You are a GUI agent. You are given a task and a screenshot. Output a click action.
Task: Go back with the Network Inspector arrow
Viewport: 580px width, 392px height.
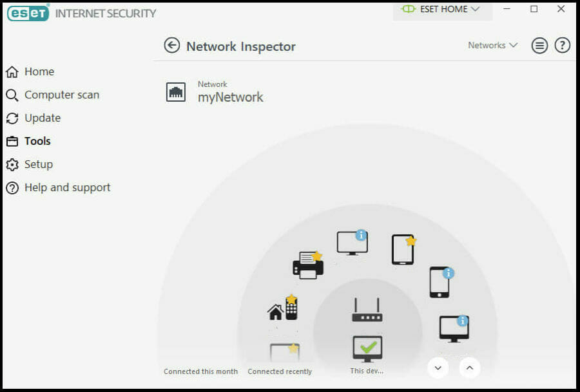point(172,46)
